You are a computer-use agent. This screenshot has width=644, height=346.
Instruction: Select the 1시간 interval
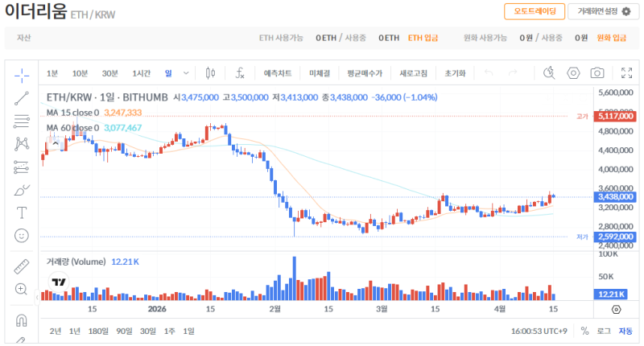(142, 73)
